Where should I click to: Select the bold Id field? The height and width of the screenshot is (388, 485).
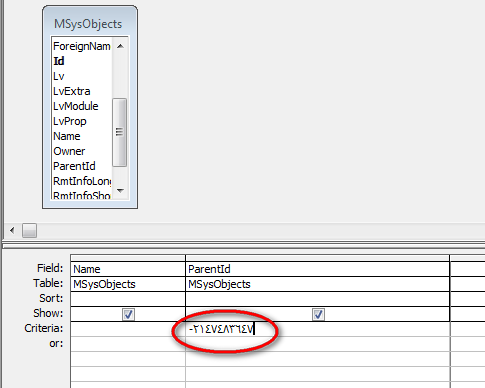(59, 61)
